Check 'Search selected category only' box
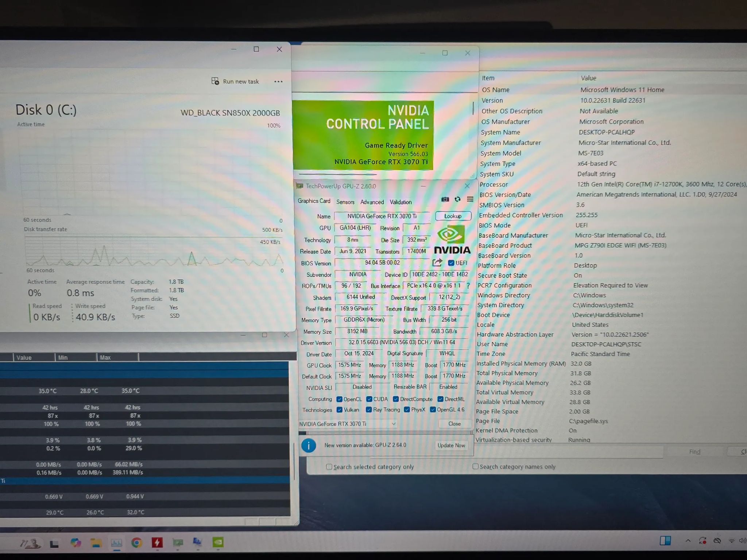Screen dimensions: 747x560 coord(329,467)
